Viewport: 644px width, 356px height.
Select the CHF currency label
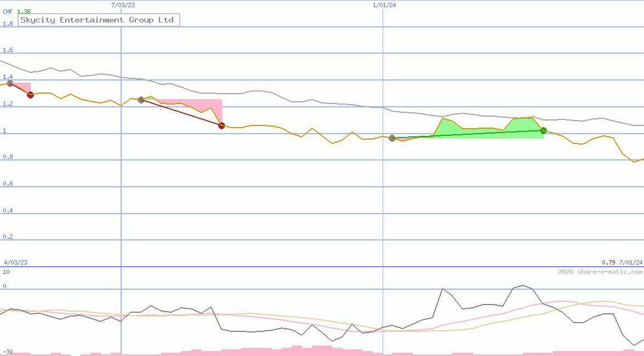coord(8,12)
